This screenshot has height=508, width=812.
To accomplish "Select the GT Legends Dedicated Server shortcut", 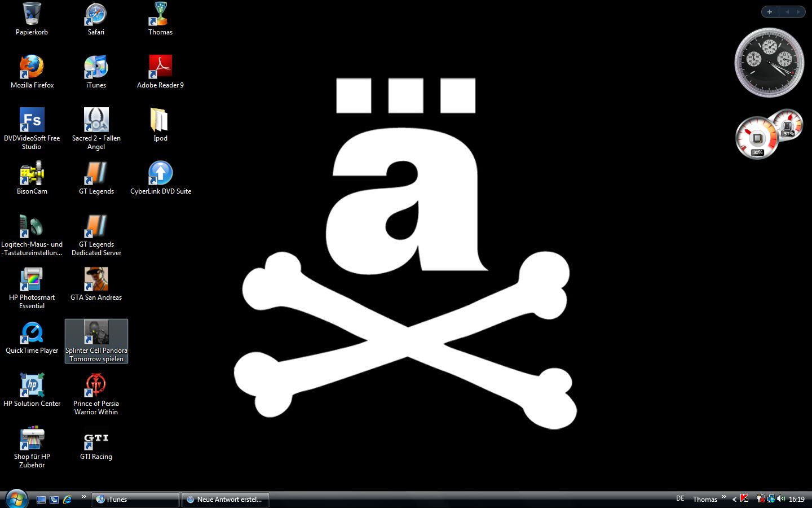I will [96, 235].
